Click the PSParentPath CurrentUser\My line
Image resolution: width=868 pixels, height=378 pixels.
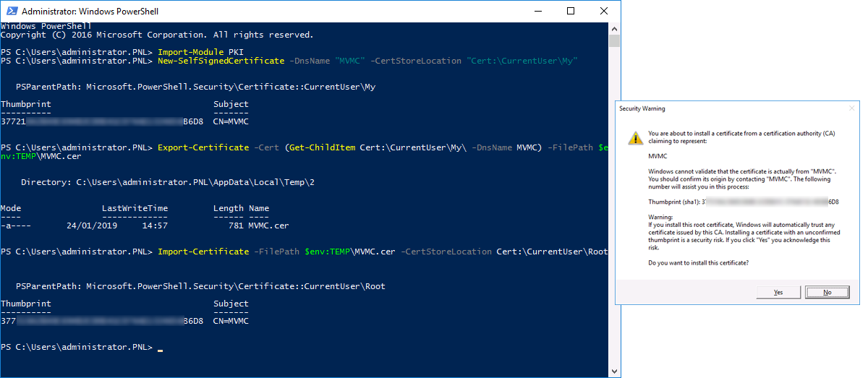[195, 87]
